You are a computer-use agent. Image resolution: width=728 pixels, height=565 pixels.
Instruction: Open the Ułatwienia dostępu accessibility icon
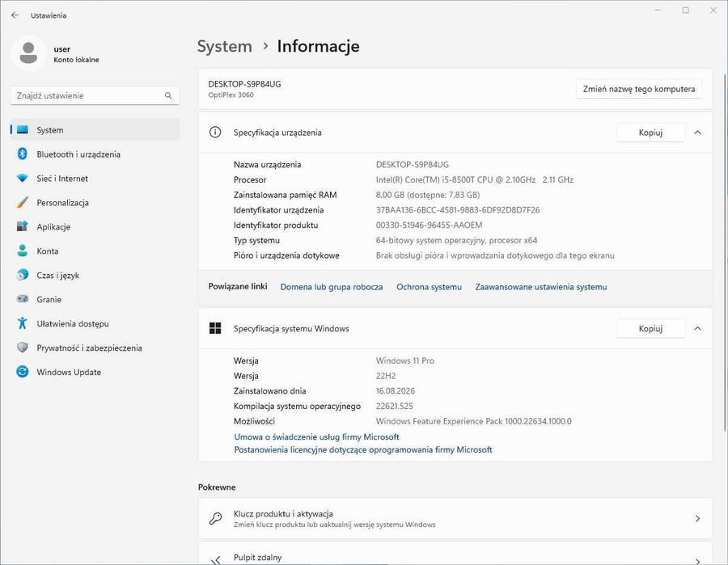[23, 323]
